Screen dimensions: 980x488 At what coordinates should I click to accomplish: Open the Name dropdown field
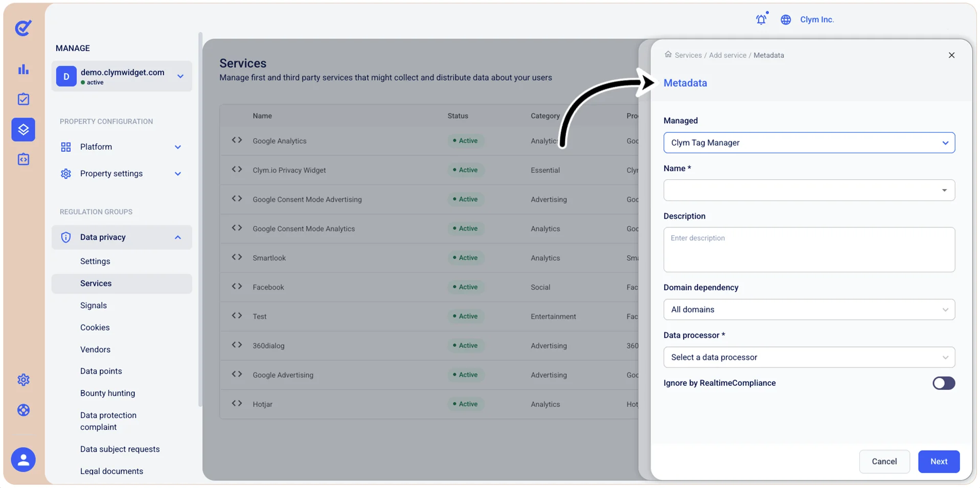coord(809,190)
